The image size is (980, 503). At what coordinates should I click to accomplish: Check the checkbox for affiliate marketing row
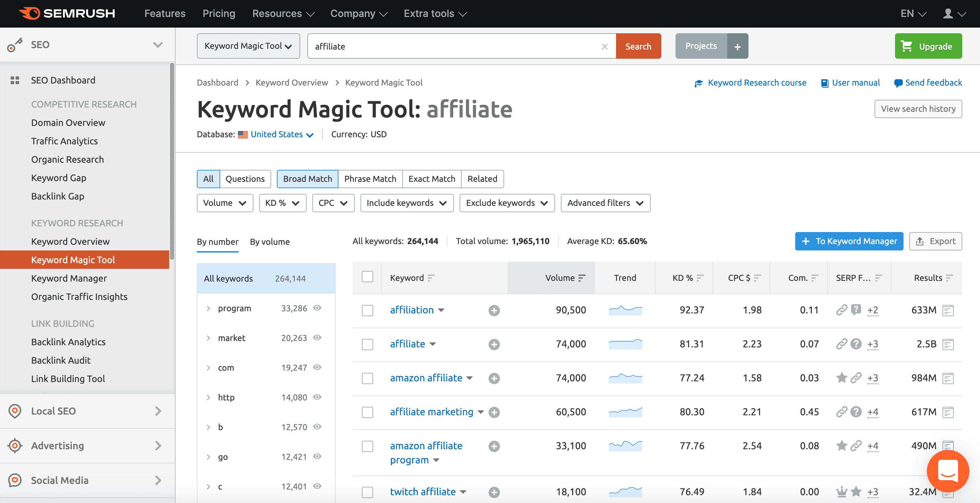tap(367, 412)
